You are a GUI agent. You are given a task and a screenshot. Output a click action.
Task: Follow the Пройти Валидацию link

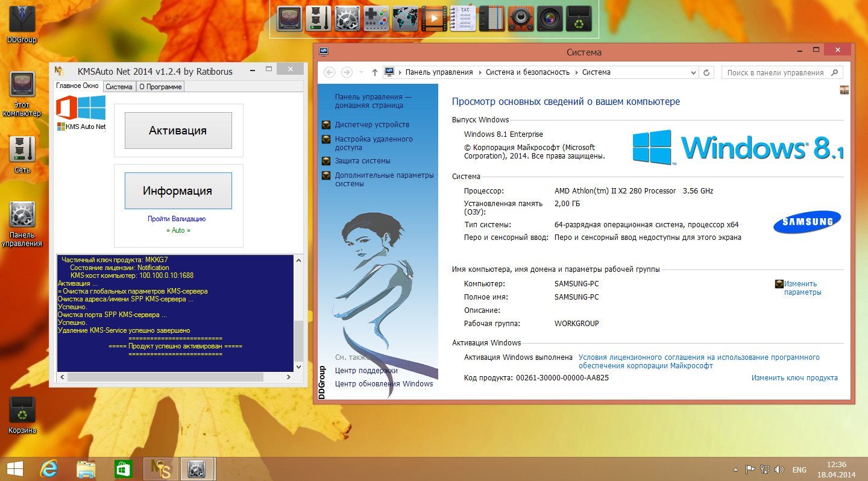[177, 219]
